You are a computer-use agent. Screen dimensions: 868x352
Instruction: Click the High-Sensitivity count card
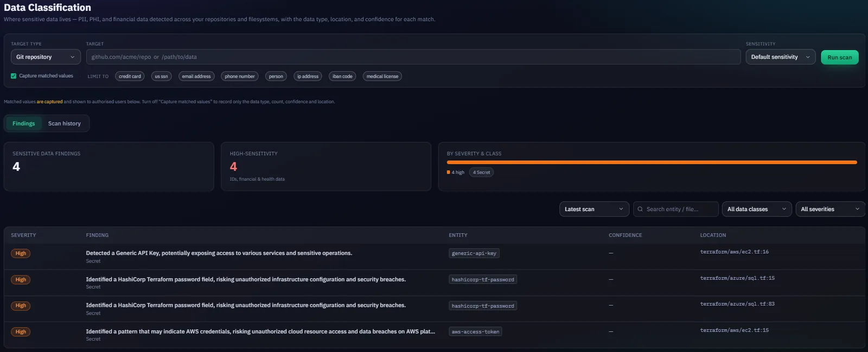pos(326,167)
